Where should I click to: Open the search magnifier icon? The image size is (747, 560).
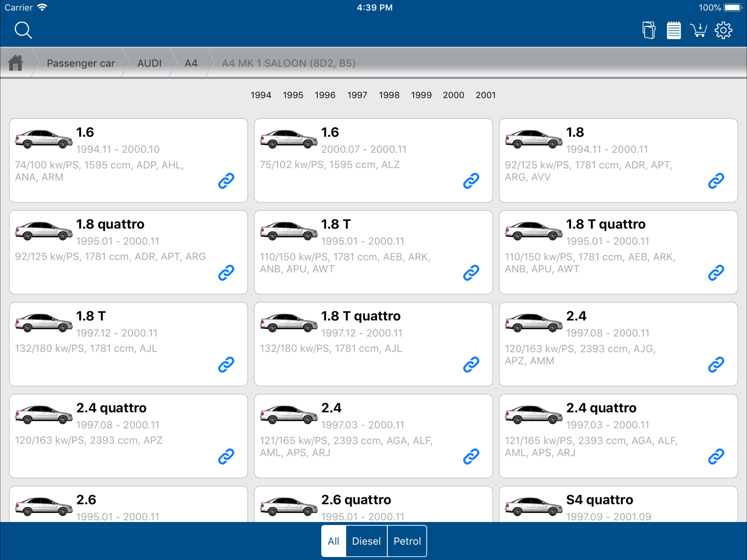pos(23,30)
